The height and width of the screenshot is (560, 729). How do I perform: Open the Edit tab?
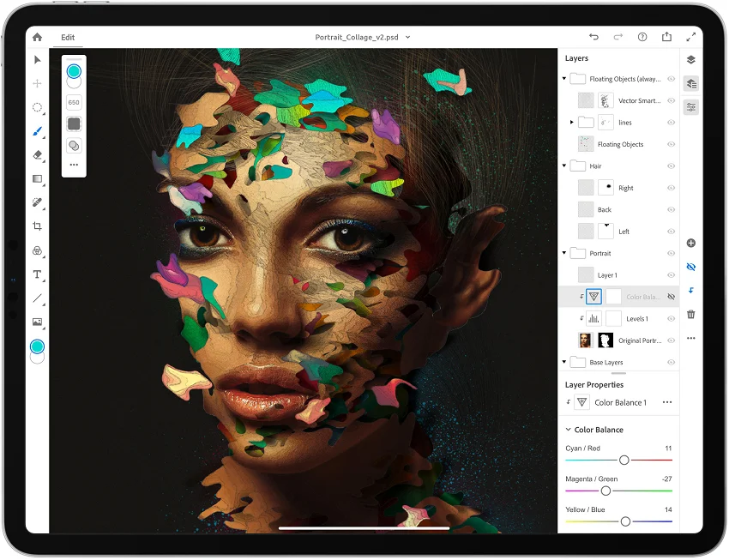pos(68,38)
